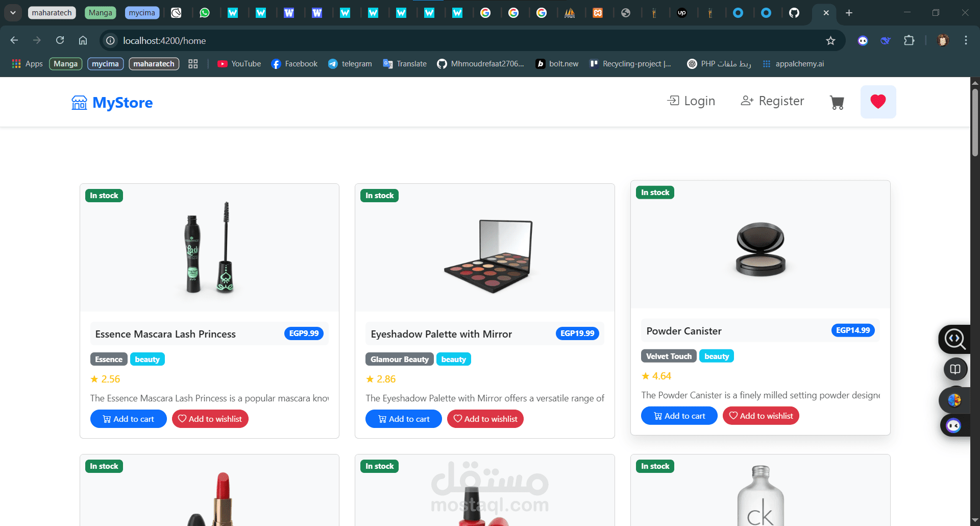Image resolution: width=980 pixels, height=526 pixels.
Task: Close the active browser tab
Action: (826, 13)
